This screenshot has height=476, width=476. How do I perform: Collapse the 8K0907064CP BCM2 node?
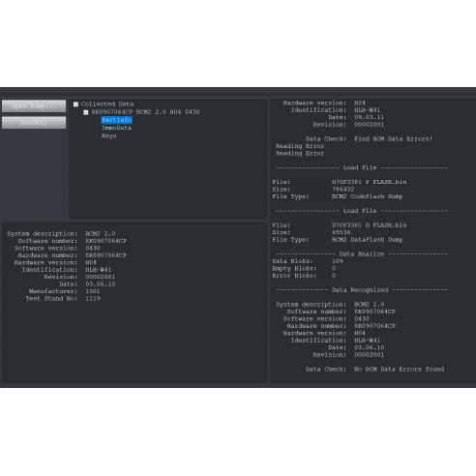(x=86, y=112)
